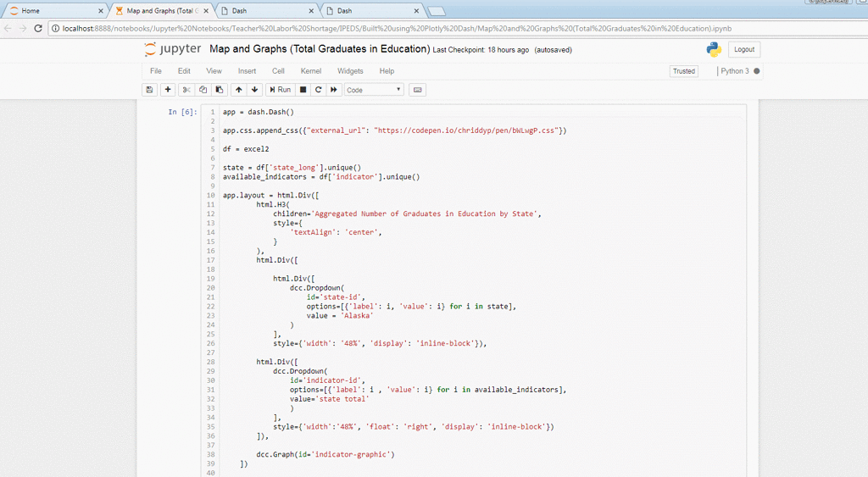Click the save and checkpoint icon
This screenshot has height=477, width=868.
click(150, 90)
